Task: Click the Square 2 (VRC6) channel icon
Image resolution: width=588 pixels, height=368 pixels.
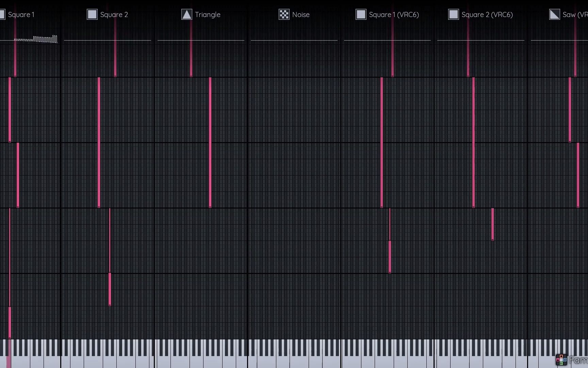Action: click(454, 14)
